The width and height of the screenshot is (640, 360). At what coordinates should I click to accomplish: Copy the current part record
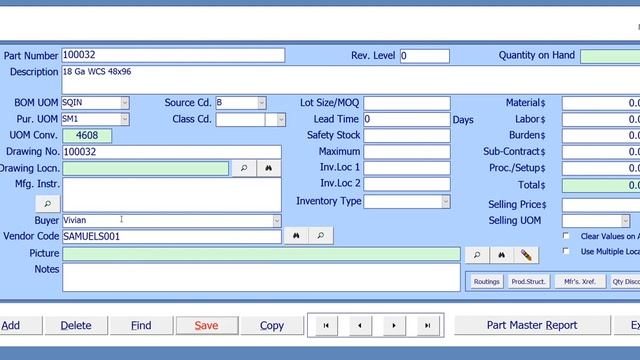(x=272, y=325)
